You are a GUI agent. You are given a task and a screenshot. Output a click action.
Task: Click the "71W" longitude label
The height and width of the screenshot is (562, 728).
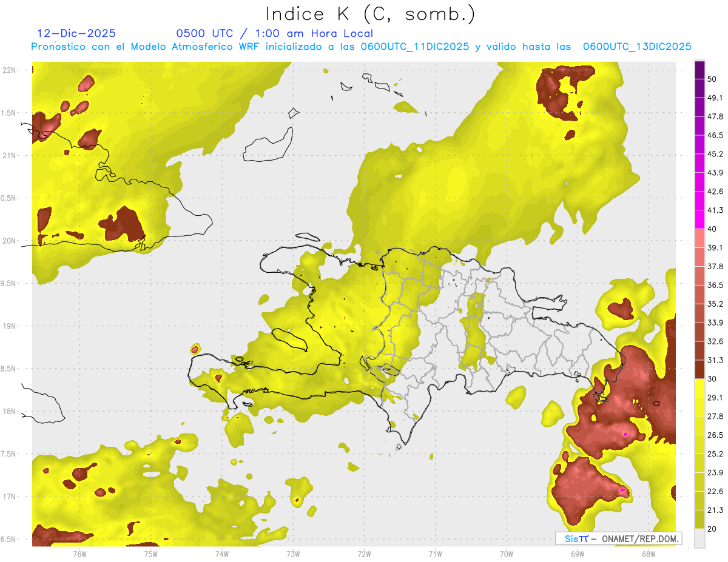435,554
